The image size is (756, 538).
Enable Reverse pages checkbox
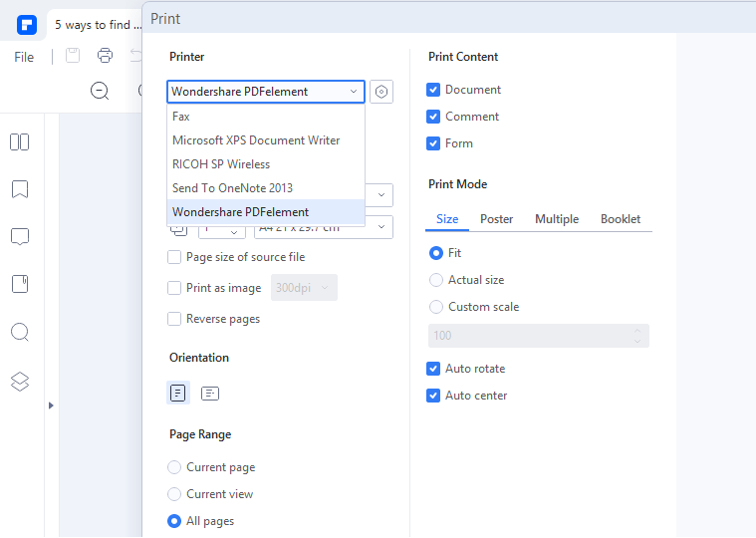[175, 319]
